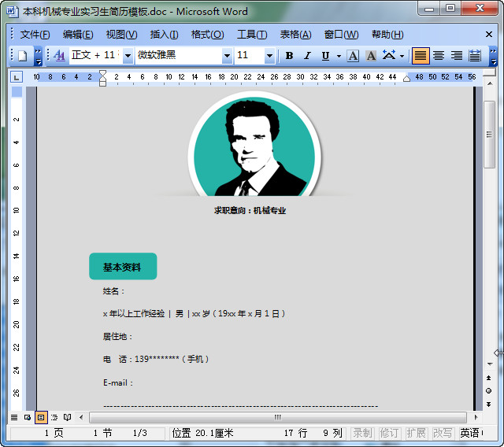This screenshot has height=447, width=504.
Task: Toggle 修订 track changes in status bar
Action: pyautogui.click(x=390, y=433)
